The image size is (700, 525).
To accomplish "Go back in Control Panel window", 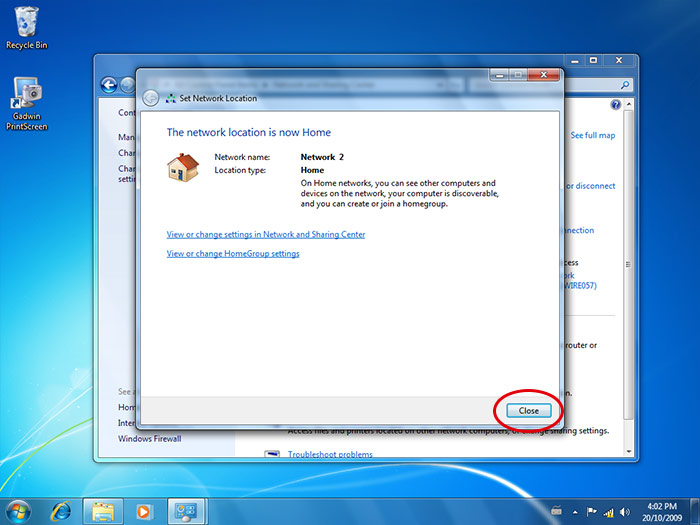I will pos(109,85).
